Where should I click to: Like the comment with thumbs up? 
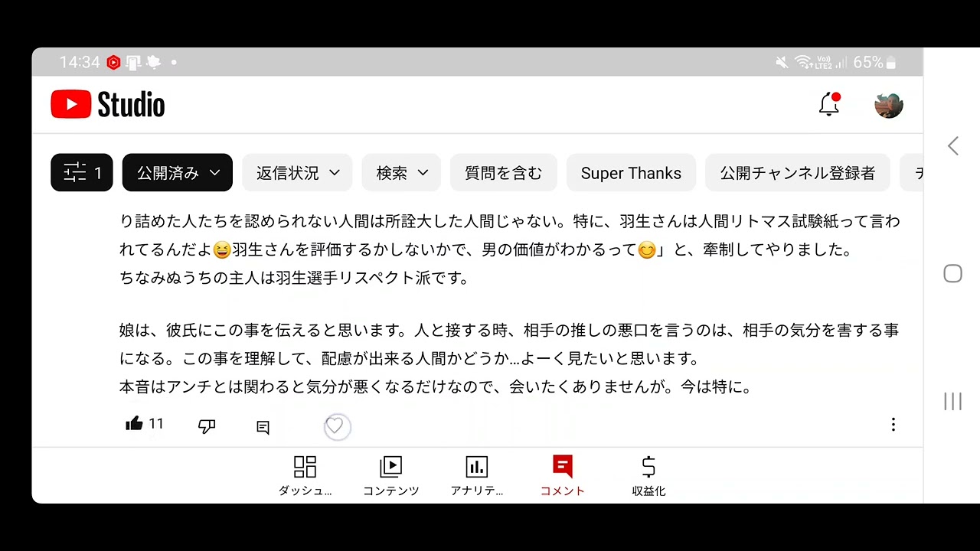point(135,424)
